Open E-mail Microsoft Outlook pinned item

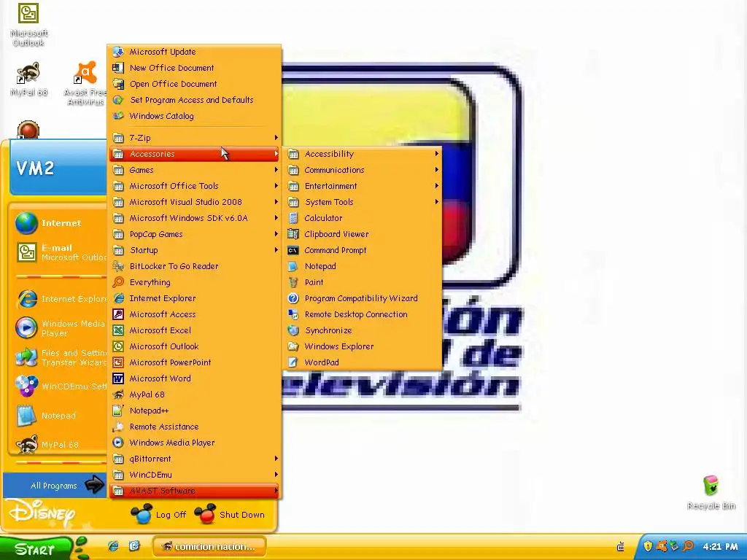(58, 252)
